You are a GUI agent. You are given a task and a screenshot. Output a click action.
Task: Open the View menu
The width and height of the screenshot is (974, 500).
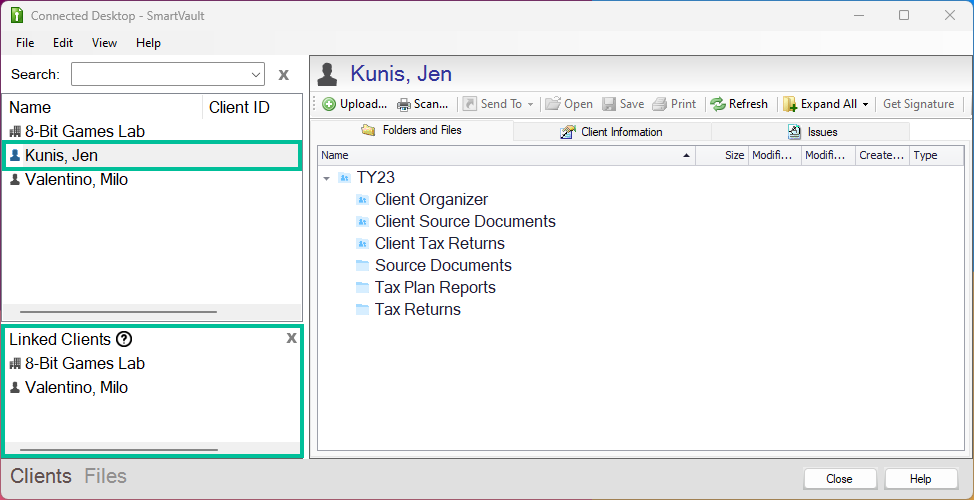[104, 43]
